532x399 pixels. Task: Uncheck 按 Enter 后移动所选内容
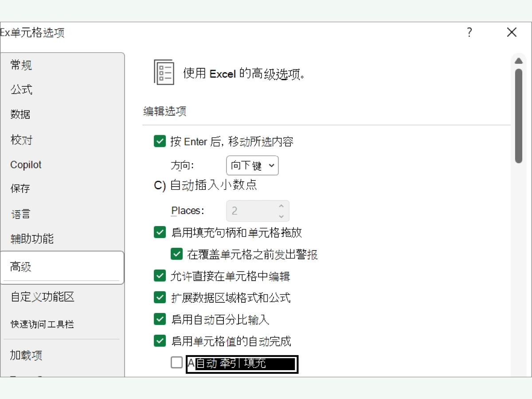[x=160, y=141]
